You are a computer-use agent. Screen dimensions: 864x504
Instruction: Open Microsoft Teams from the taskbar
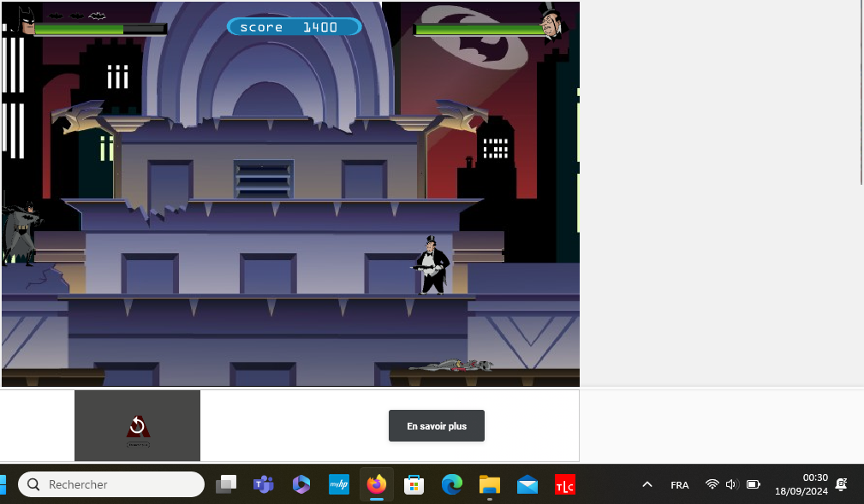click(263, 484)
